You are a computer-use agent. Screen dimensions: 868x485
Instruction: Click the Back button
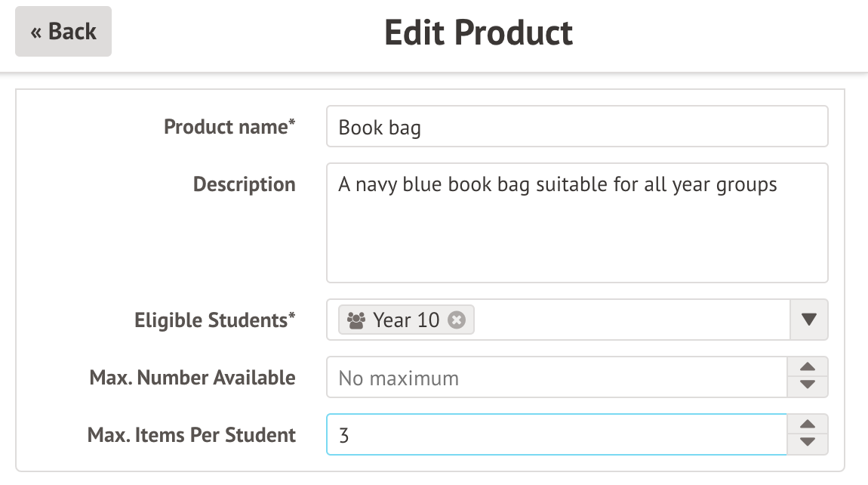63,32
